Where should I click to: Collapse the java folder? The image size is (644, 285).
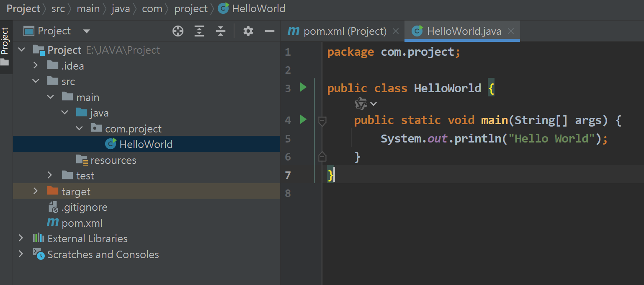pyautogui.click(x=65, y=113)
